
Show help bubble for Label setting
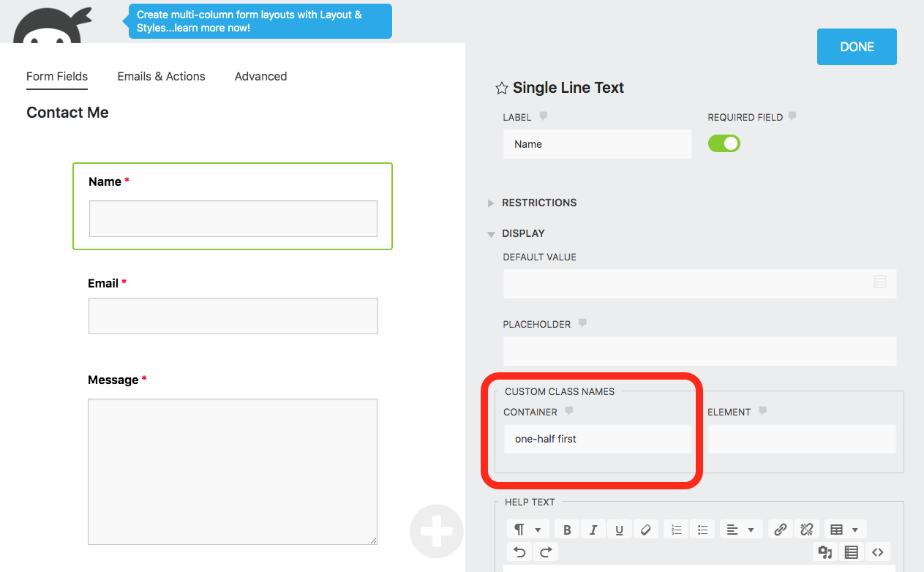click(x=543, y=116)
